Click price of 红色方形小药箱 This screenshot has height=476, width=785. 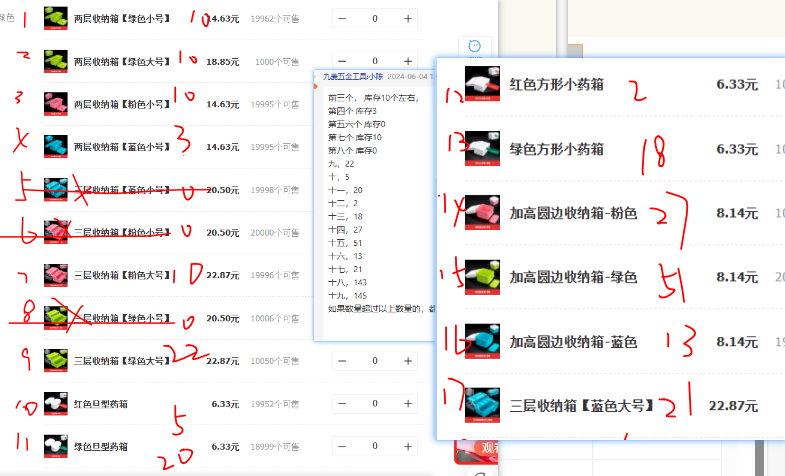coord(737,84)
